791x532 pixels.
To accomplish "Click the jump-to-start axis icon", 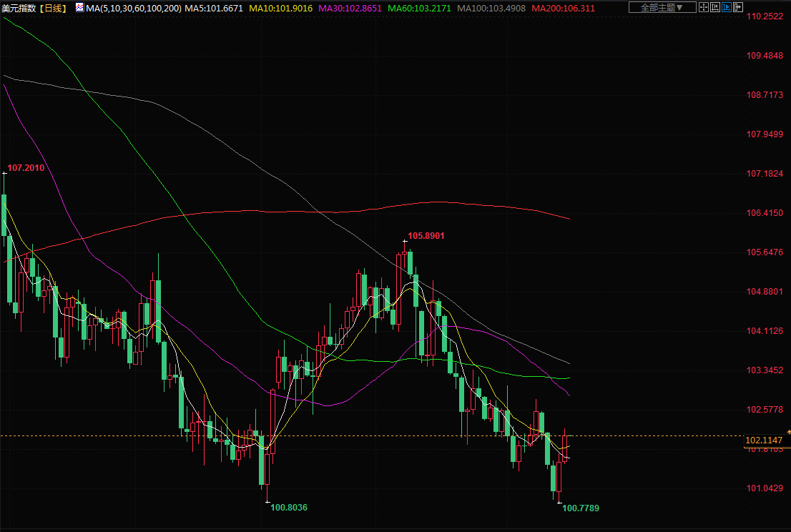I will [716, 8].
